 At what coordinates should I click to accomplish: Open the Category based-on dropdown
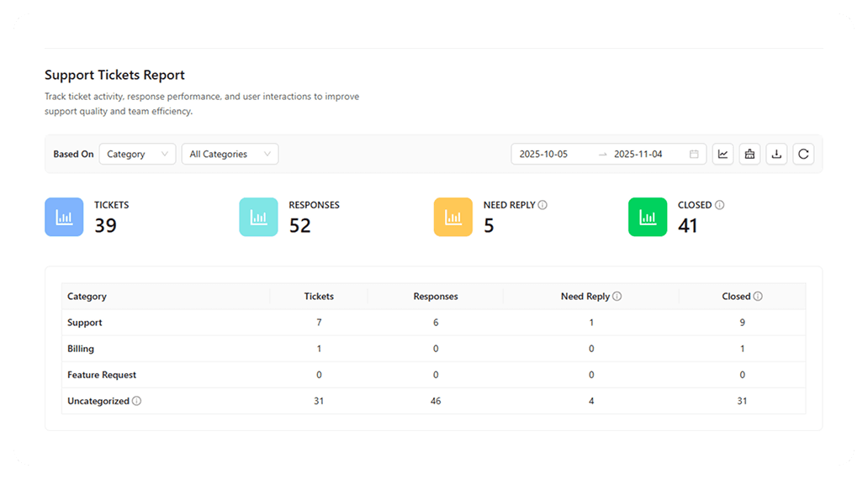(137, 154)
